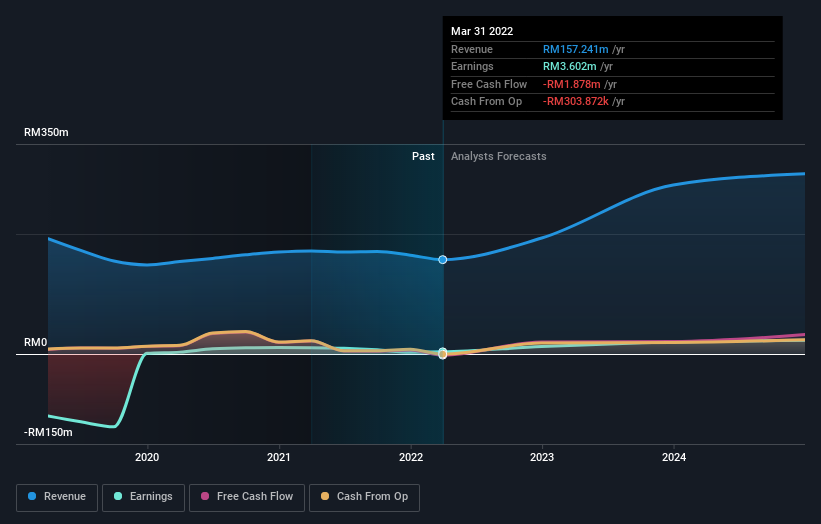Click the Past label
Viewport: 821px width, 524px height.
point(423,157)
